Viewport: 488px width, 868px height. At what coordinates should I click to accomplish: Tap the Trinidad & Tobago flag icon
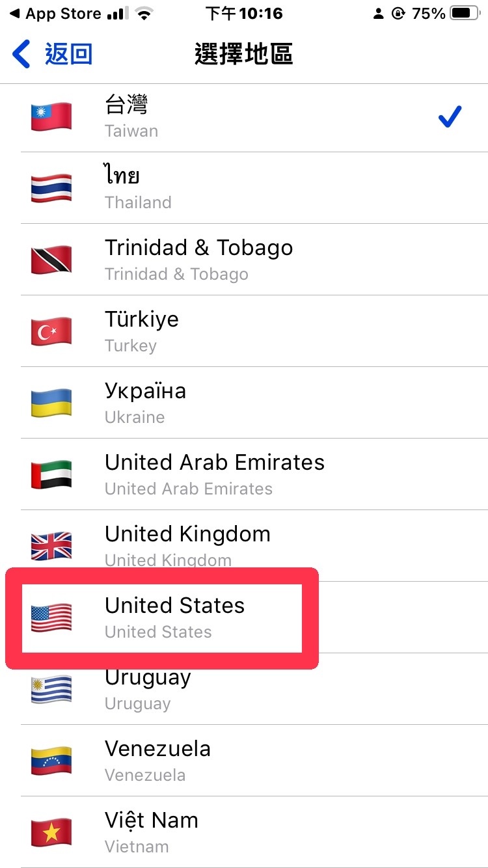[51, 260]
